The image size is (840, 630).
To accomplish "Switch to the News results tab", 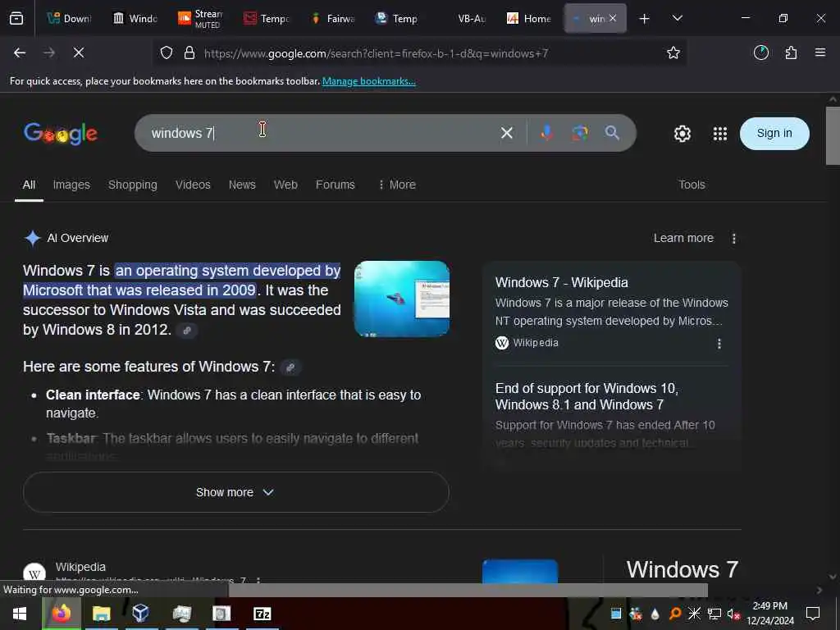I will coord(242,185).
